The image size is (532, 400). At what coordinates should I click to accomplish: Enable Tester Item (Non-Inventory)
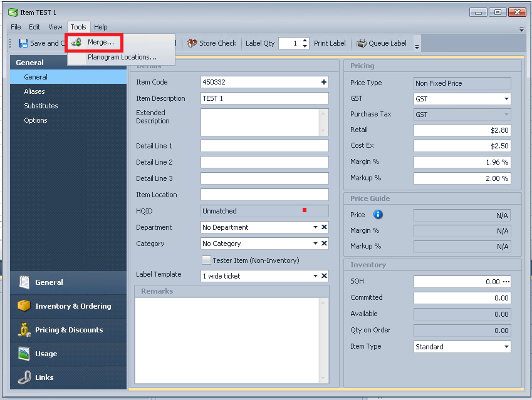coord(206,260)
